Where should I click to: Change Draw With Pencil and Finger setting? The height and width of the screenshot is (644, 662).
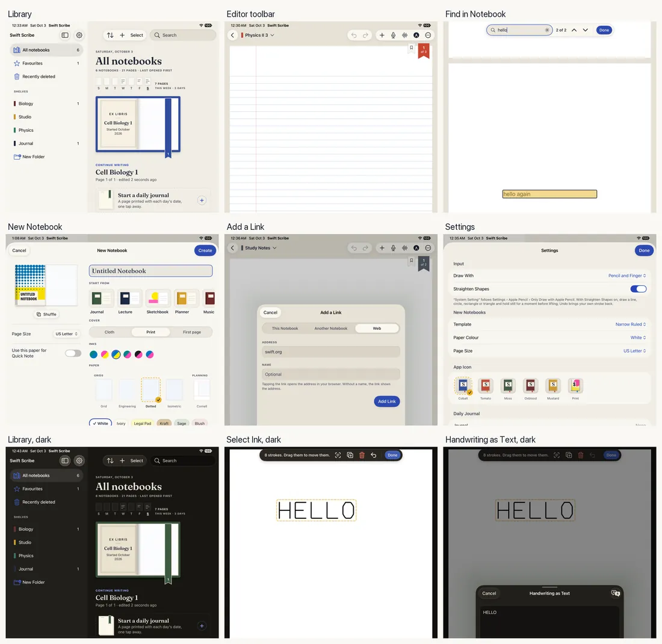click(x=627, y=275)
